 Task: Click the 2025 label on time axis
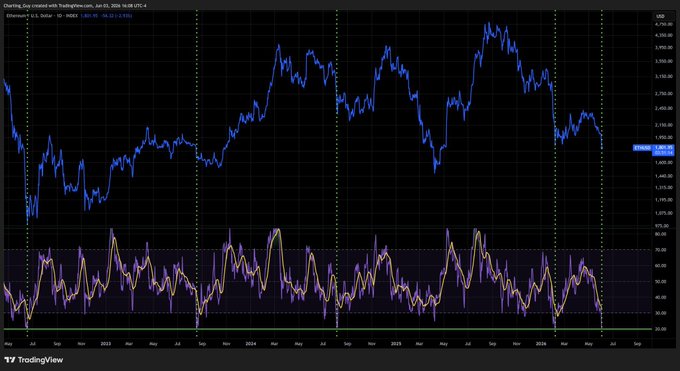[x=396, y=344]
